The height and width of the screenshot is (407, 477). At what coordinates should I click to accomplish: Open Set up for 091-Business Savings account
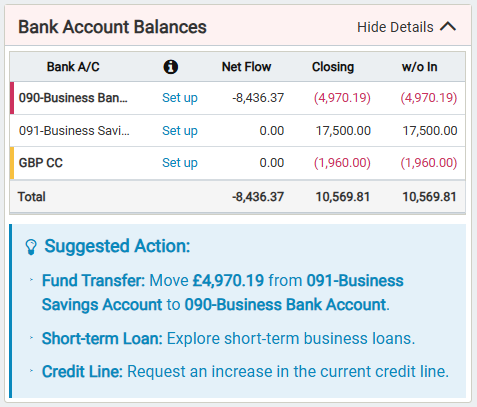180,131
